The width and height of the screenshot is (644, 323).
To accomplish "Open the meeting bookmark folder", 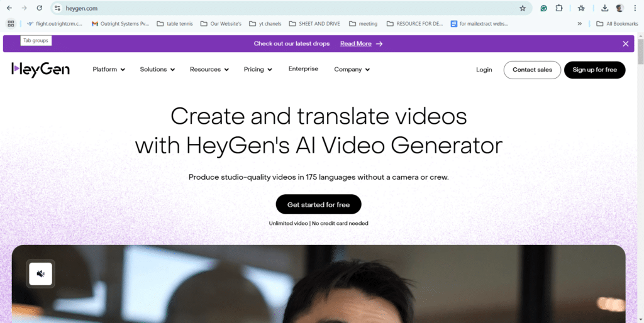I will (364, 24).
